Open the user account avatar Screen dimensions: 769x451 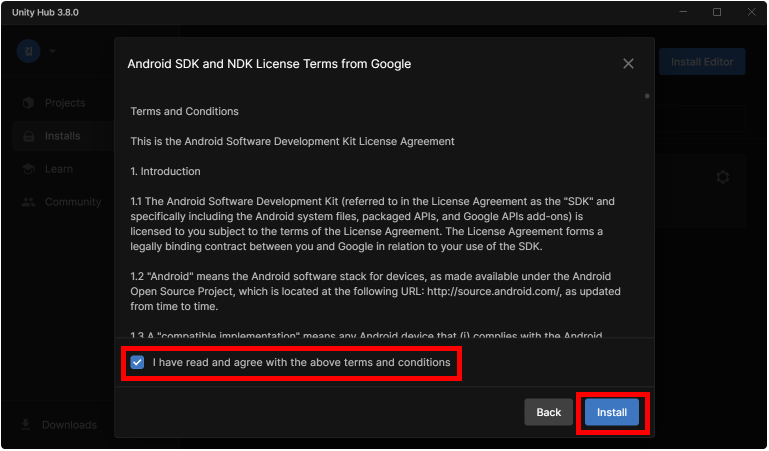28,51
